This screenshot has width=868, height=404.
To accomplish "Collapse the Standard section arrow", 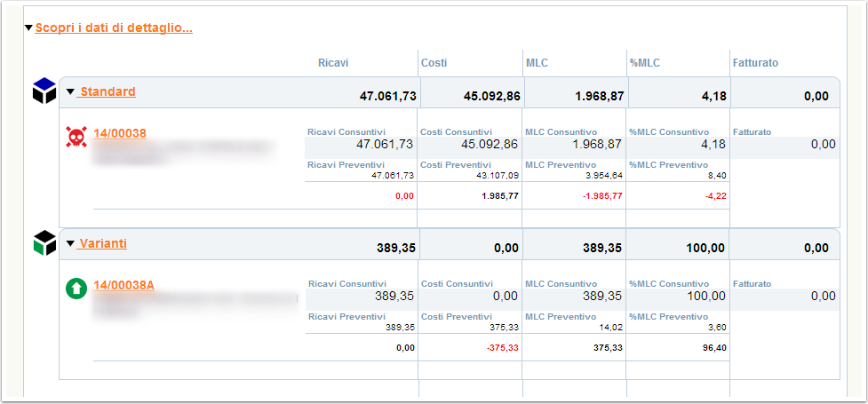I will click(70, 91).
